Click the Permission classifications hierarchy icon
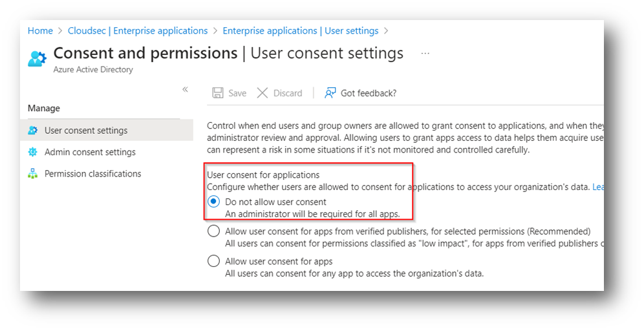The height and width of the screenshot is (331, 644). coord(32,174)
